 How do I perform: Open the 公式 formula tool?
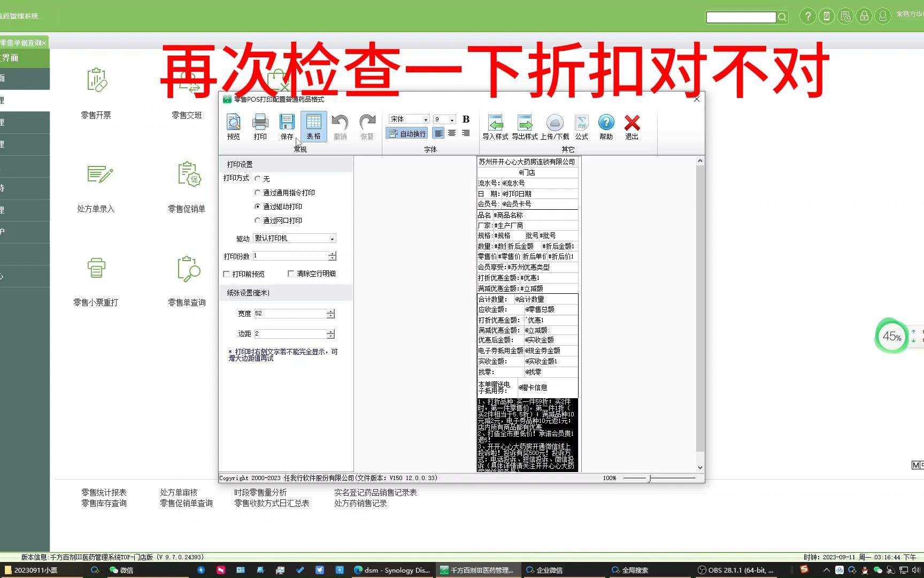click(581, 127)
